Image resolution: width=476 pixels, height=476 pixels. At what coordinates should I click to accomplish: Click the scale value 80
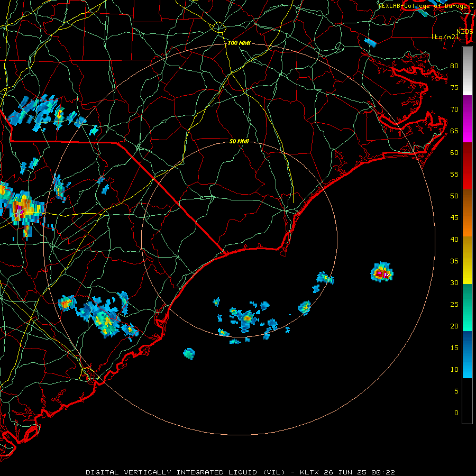[x=454, y=66]
